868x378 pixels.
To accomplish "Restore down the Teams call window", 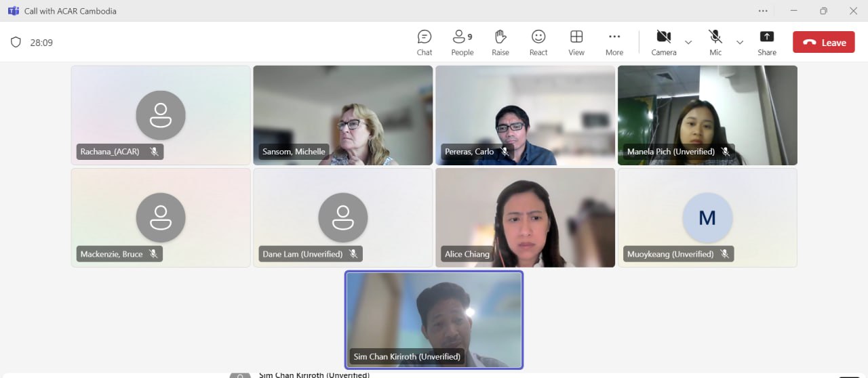I will [x=823, y=11].
